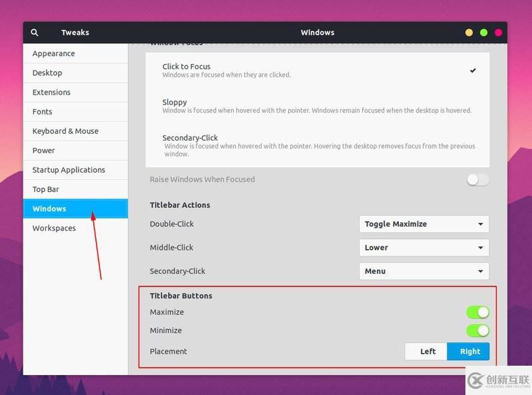Open the search magnifier in Tweaks header
The image size is (532, 395).
coord(34,33)
